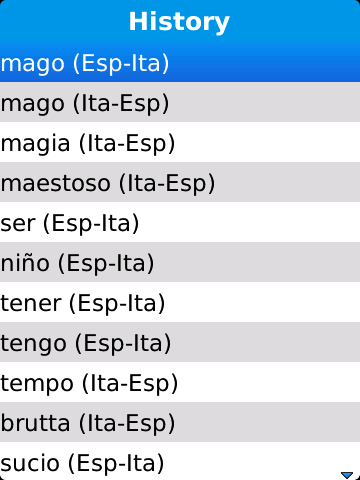Pick the tener (Esp-Ita) history item
Screen dimensions: 360x480
click(180, 302)
